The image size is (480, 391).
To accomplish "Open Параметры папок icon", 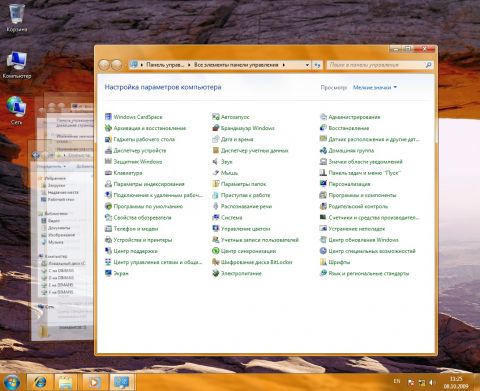I will click(216, 184).
